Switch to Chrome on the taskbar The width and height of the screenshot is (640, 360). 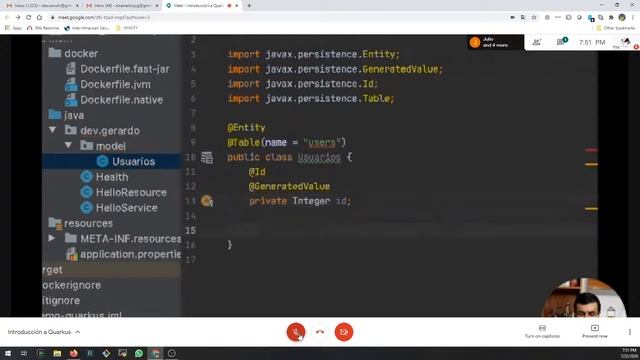pos(155,353)
